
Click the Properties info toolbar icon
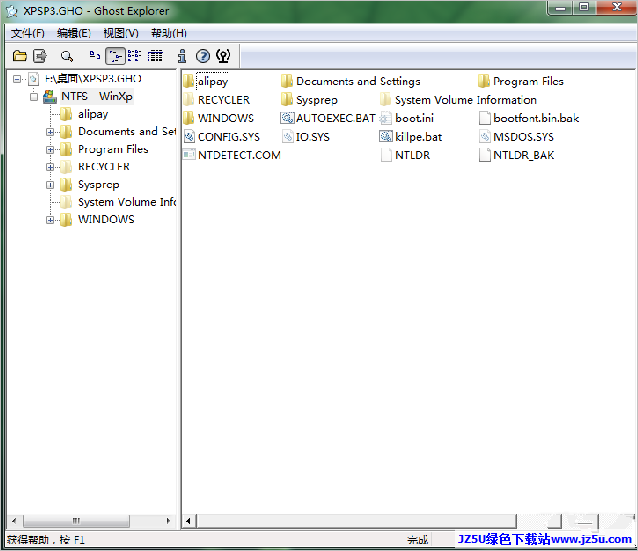point(182,56)
